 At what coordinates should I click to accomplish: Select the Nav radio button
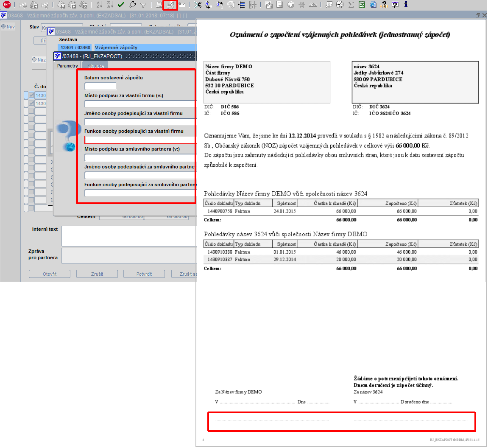tap(3, 27)
